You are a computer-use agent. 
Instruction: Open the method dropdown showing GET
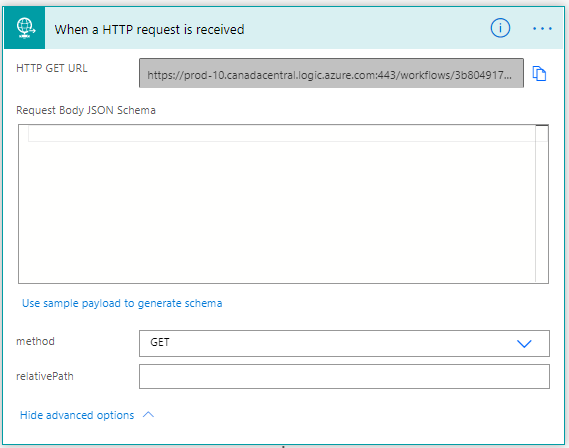click(x=344, y=343)
